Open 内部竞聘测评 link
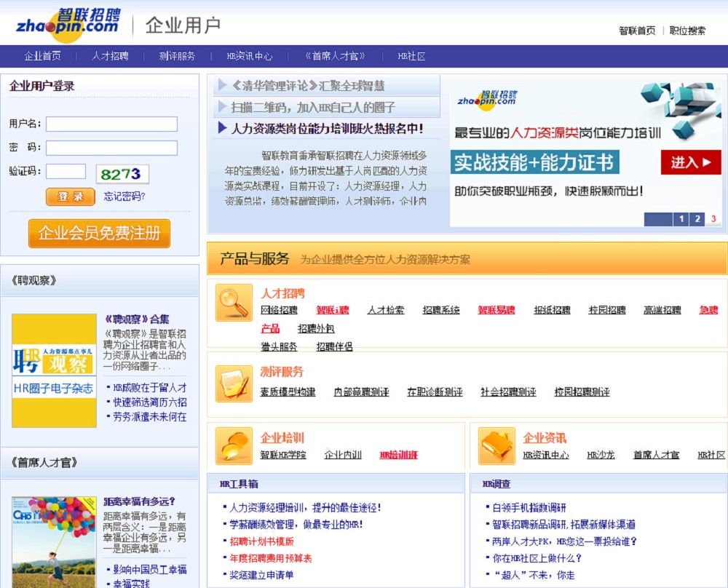 pyautogui.click(x=361, y=392)
